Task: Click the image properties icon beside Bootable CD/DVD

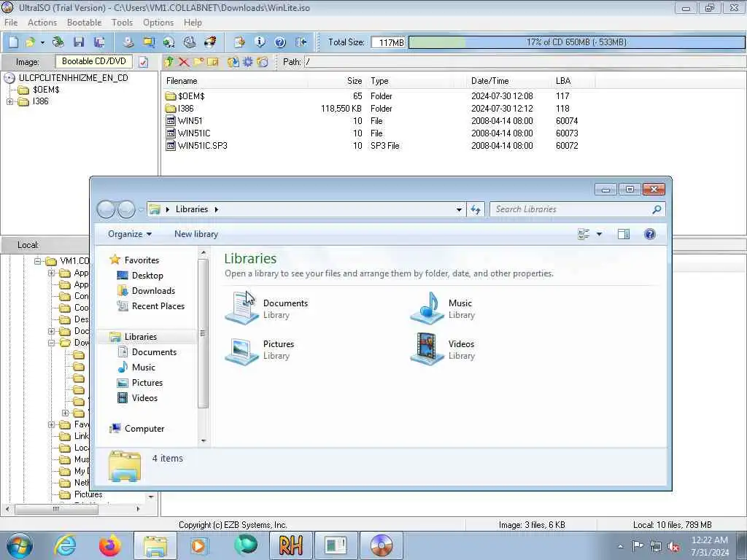Action: pyautogui.click(x=144, y=62)
